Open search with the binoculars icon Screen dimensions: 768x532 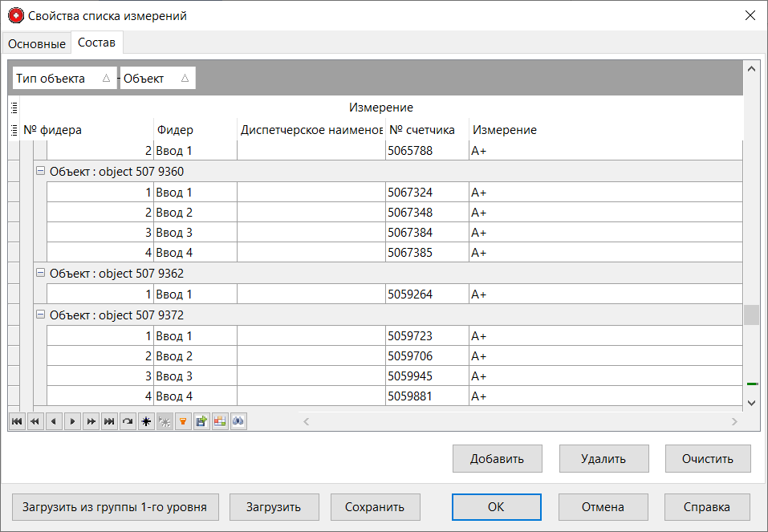point(238,421)
